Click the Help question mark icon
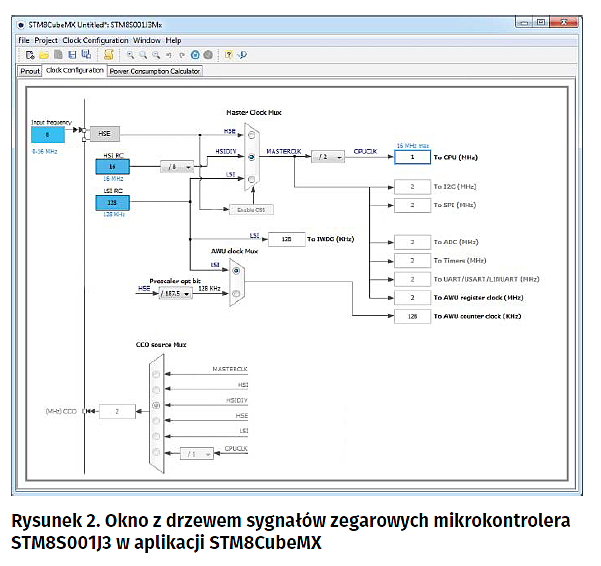The width and height of the screenshot is (601, 566). point(229,55)
